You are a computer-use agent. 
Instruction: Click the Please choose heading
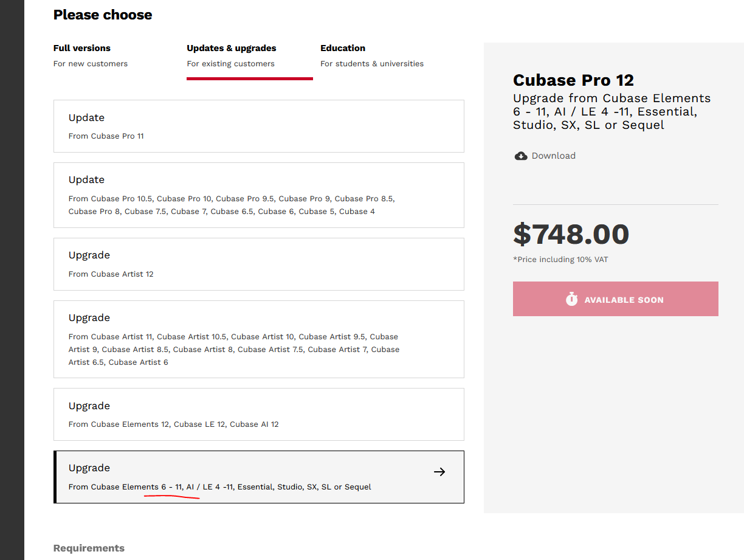pos(103,15)
